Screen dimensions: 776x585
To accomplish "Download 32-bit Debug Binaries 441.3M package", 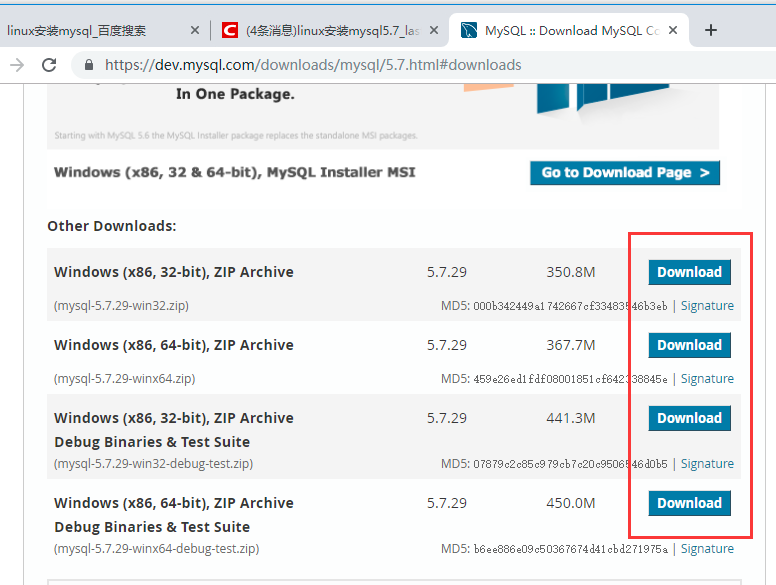I will [689, 418].
